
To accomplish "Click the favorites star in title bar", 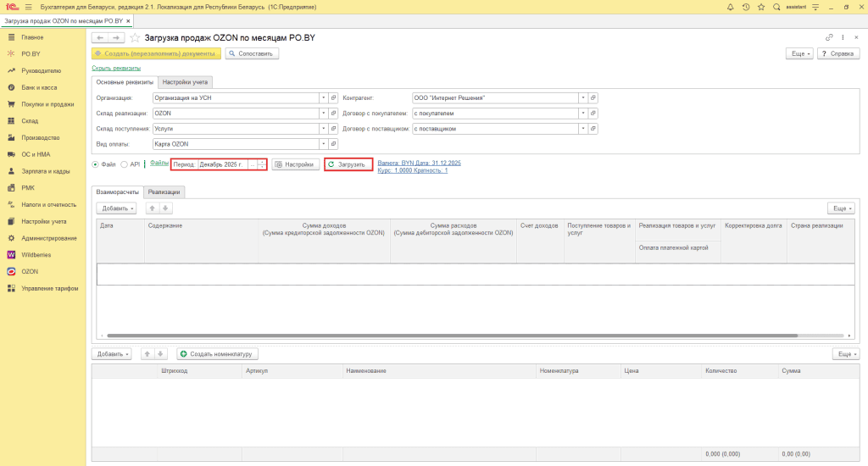I will [x=761, y=7].
